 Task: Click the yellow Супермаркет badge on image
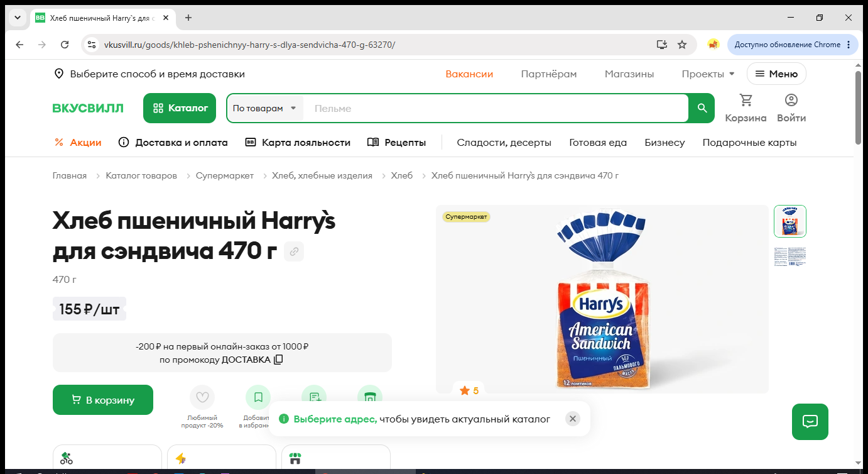(466, 217)
